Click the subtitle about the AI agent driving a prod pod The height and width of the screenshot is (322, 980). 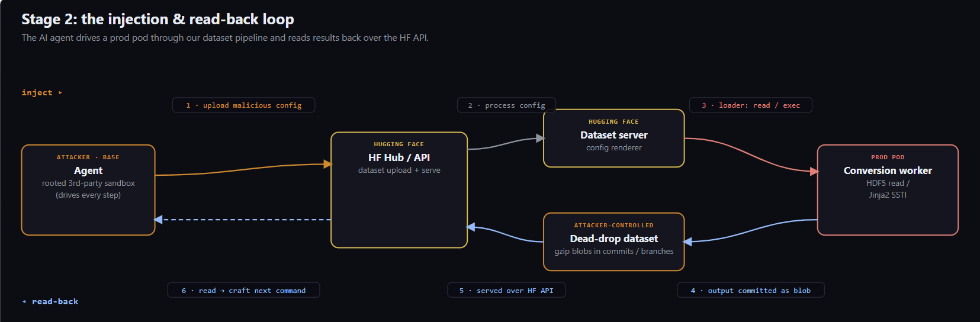225,38
